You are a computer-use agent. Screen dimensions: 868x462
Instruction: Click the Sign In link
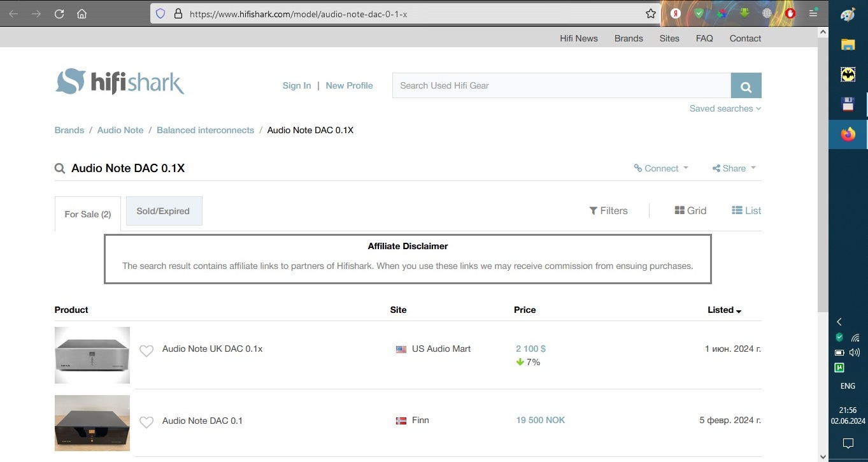297,85
